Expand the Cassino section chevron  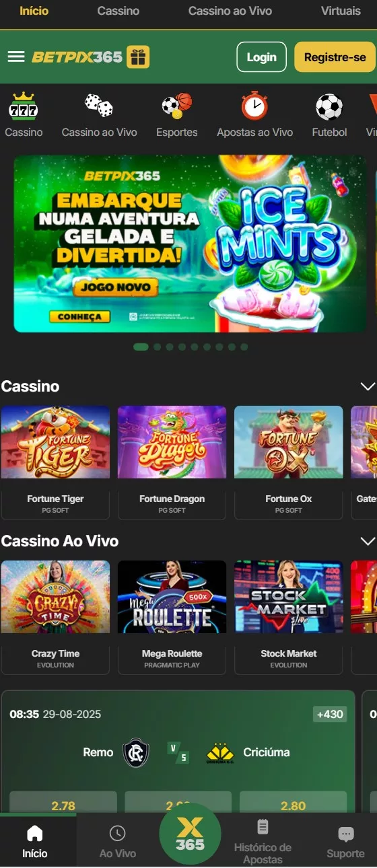(x=367, y=386)
